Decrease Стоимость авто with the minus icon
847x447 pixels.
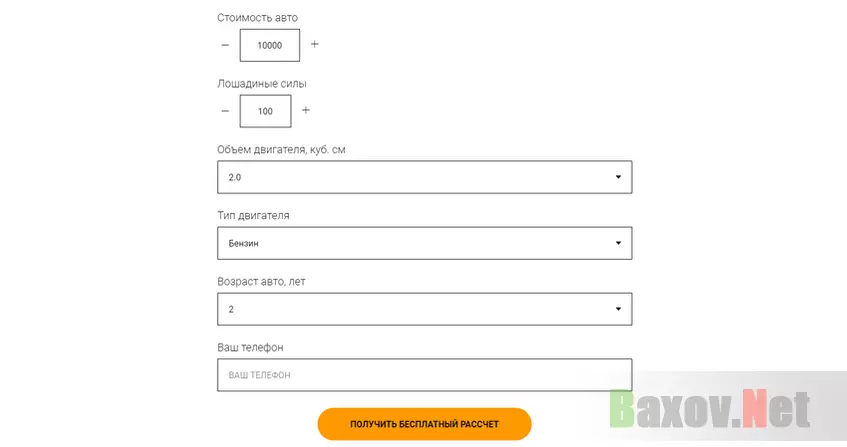click(x=225, y=45)
